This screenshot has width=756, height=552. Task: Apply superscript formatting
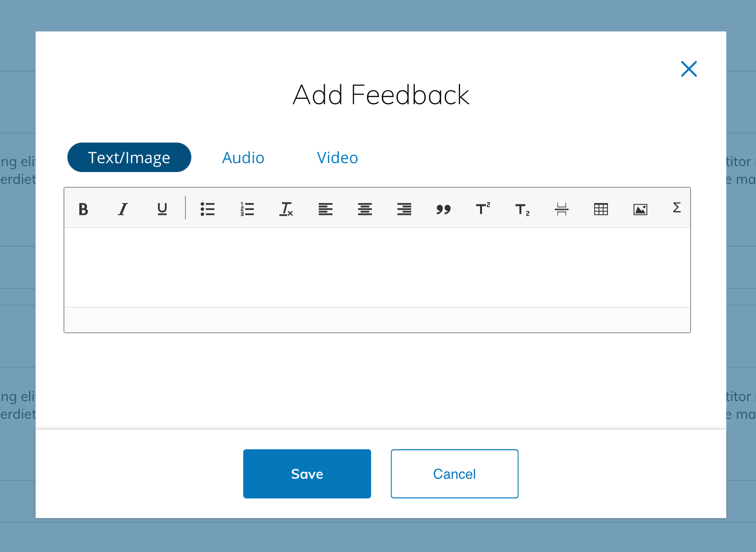[483, 208]
